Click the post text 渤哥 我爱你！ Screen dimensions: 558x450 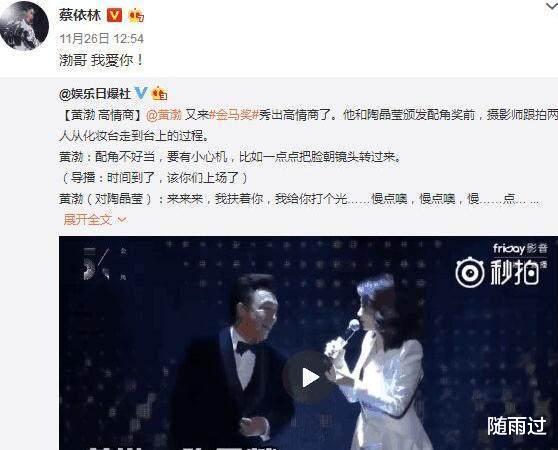[x=101, y=60]
